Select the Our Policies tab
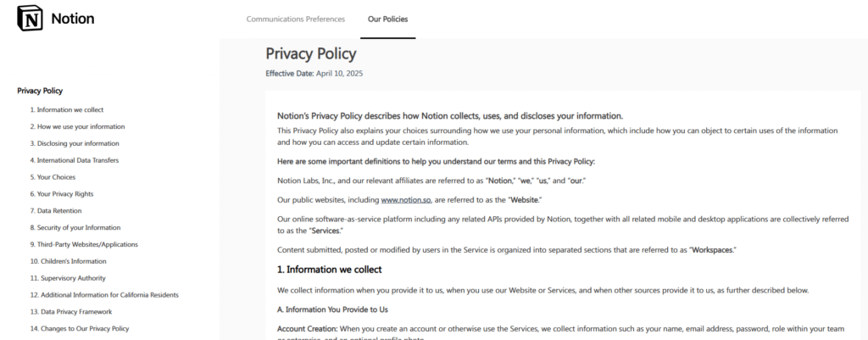868x340 pixels. click(x=387, y=19)
